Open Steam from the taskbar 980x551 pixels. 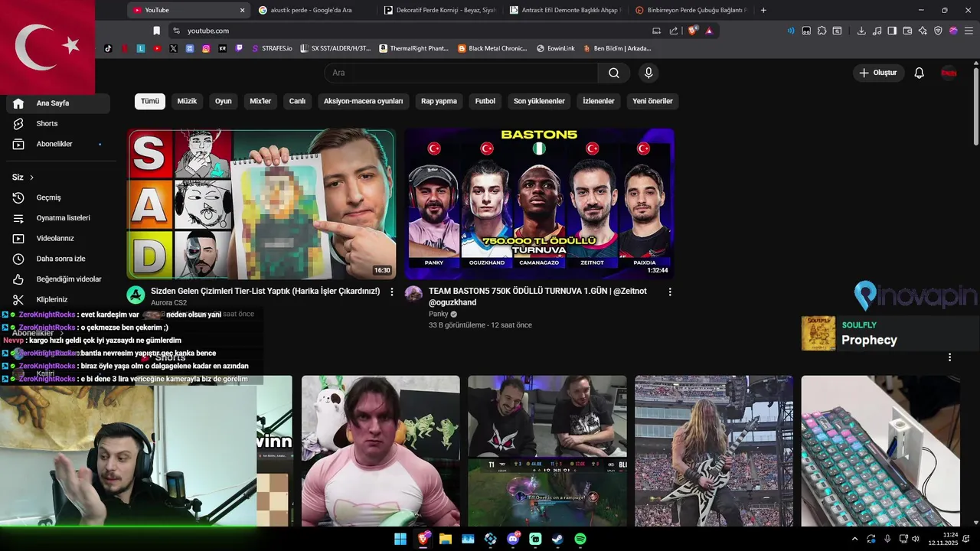pyautogui.click(x=557, y=539)
